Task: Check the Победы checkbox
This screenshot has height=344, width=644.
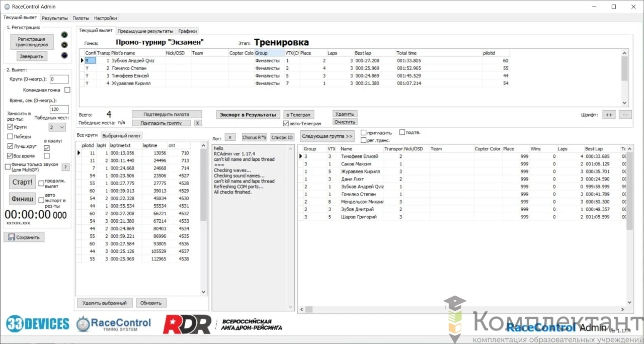Action: pyautogui.click(x=11, y=136)
